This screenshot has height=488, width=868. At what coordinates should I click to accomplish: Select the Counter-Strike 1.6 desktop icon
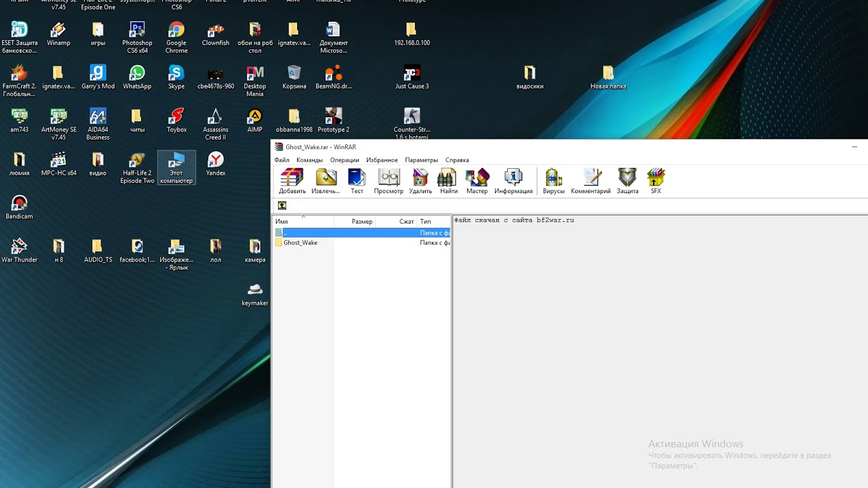click(412, 124)
